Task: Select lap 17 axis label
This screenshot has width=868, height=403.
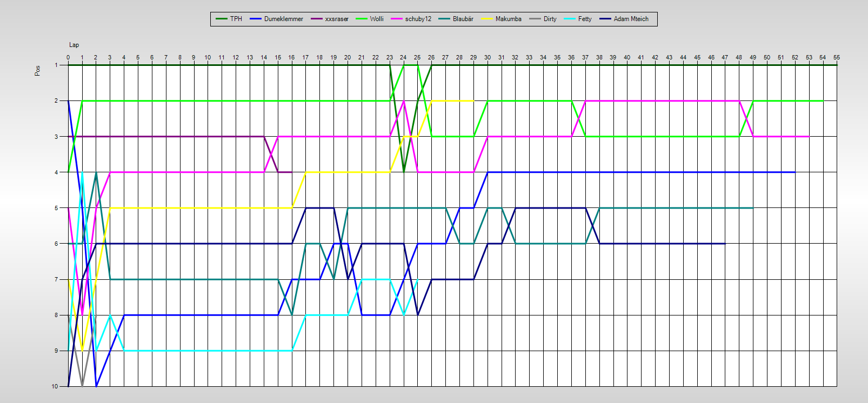Action: (305, 57)
